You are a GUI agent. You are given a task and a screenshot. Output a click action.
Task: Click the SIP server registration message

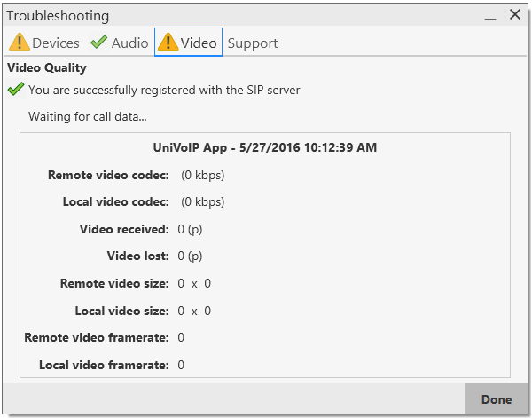(x=164, y=90)
